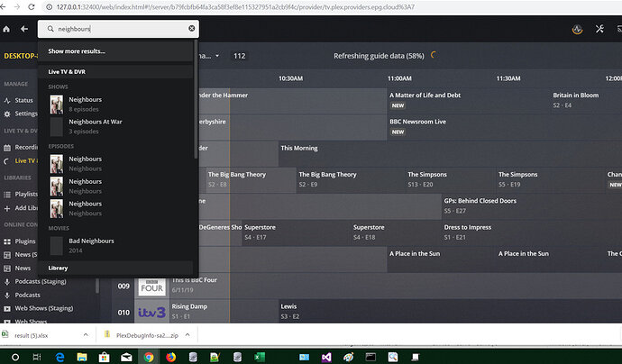The width and height of the screenshot is (622, 364).
Task: Expand result (5).xlsx download options chevron
Action: click(x=86, y=335)
